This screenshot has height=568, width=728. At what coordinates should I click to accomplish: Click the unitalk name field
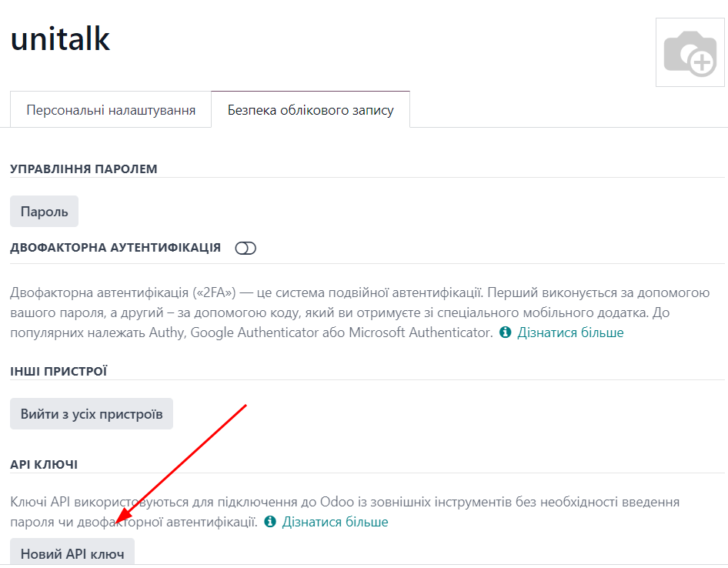pos(61,39)
